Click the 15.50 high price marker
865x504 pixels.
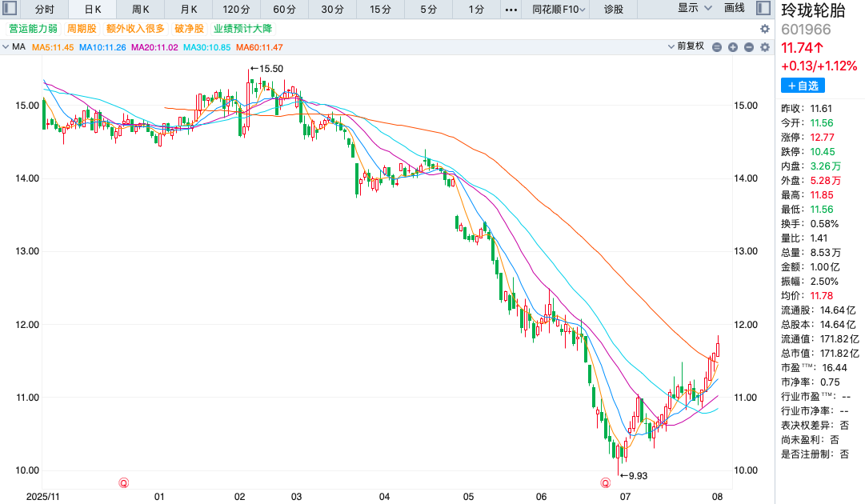point(266,69)
